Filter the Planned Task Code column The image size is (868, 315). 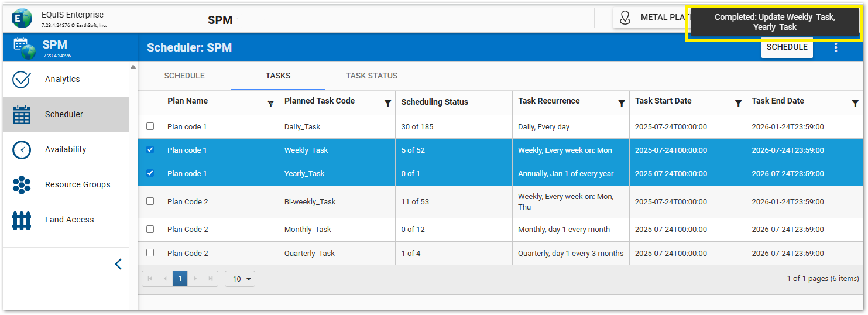click(x=387, y=104)
